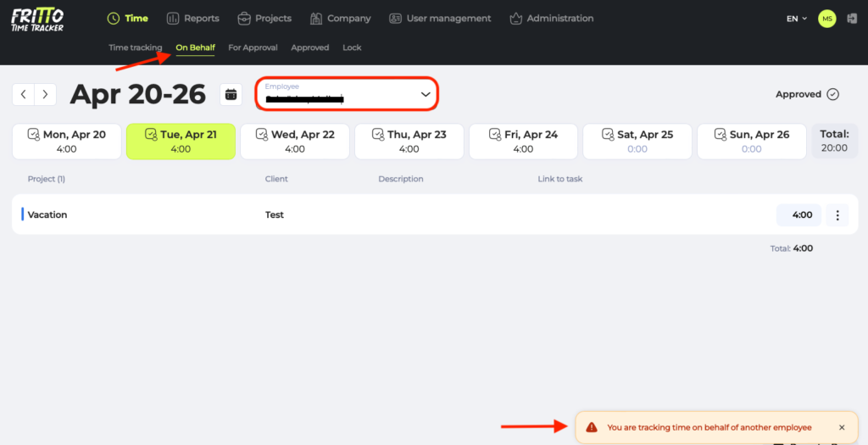Select the Sat, Apr 25 day card
This screenshot has height=445, width=868.
(x=637, y=142)
